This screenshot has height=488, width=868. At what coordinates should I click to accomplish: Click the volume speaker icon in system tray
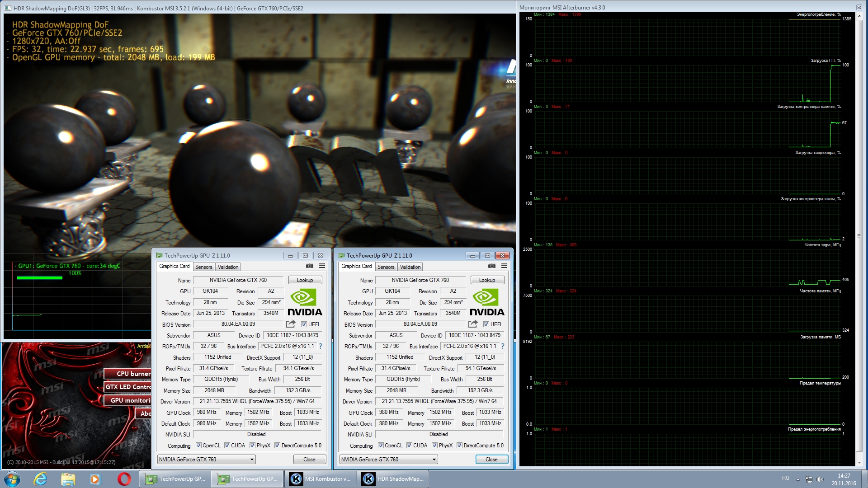pos(820,479)
